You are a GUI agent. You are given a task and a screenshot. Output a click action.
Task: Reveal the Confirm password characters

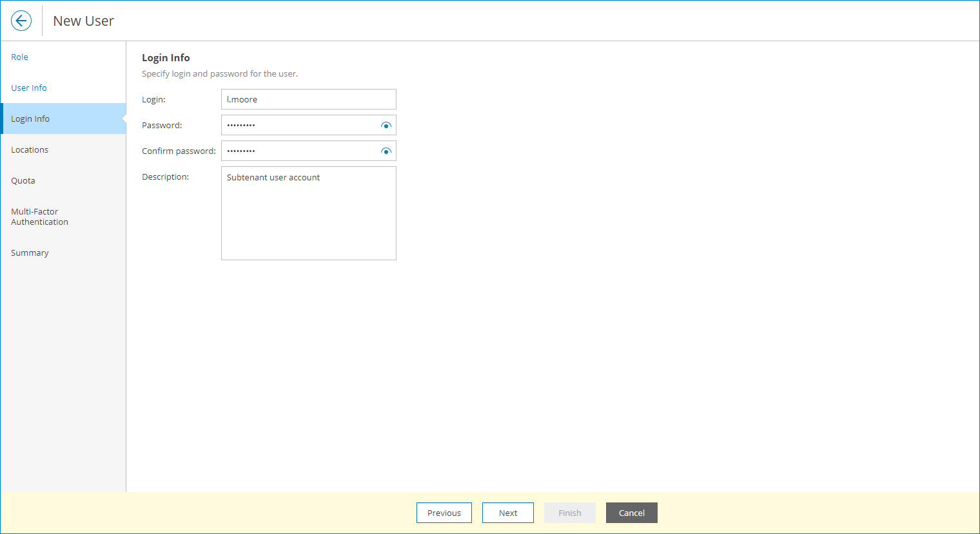point(386,151)
